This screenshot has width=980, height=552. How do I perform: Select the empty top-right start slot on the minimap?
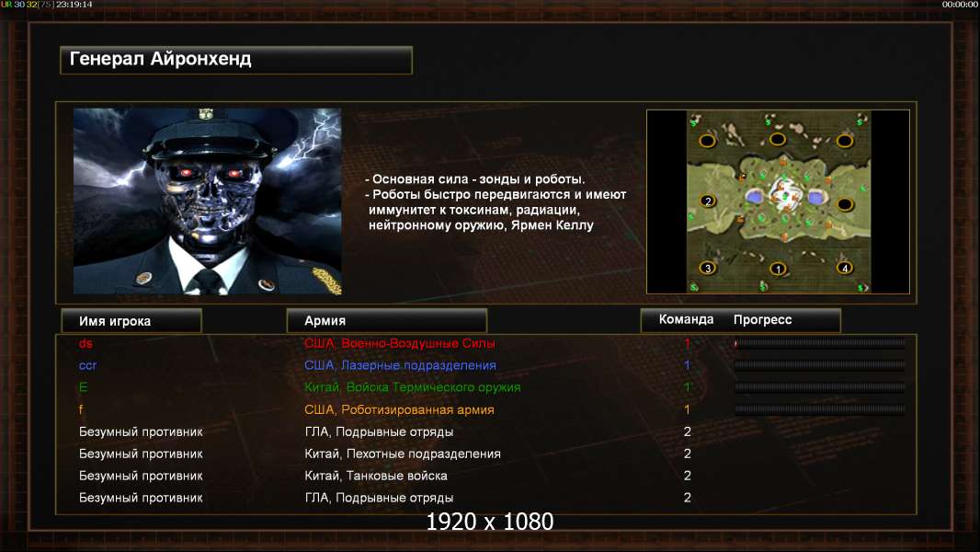844,141
